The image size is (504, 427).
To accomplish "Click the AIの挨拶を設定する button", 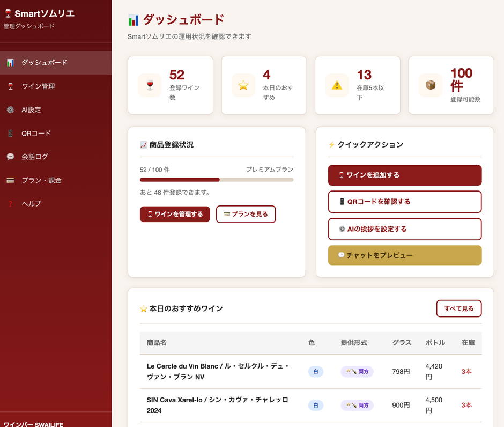I will pyautogui.click(x=405, y=229).
